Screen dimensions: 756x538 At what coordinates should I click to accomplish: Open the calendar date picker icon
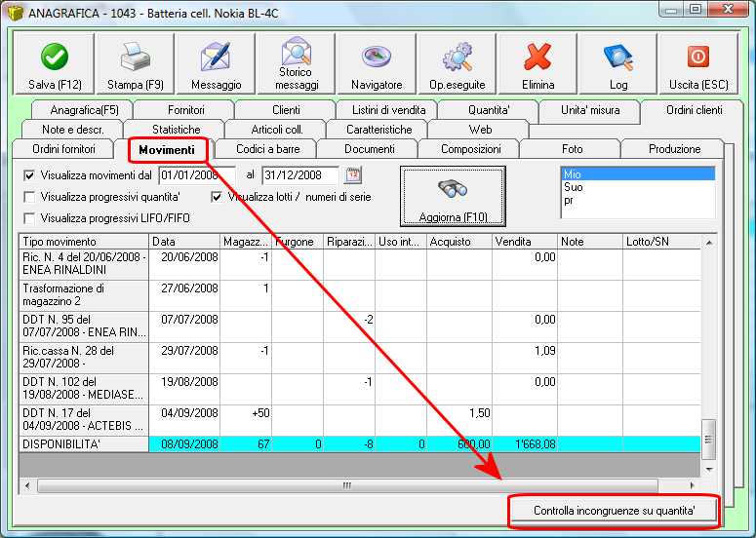(353, 174)
